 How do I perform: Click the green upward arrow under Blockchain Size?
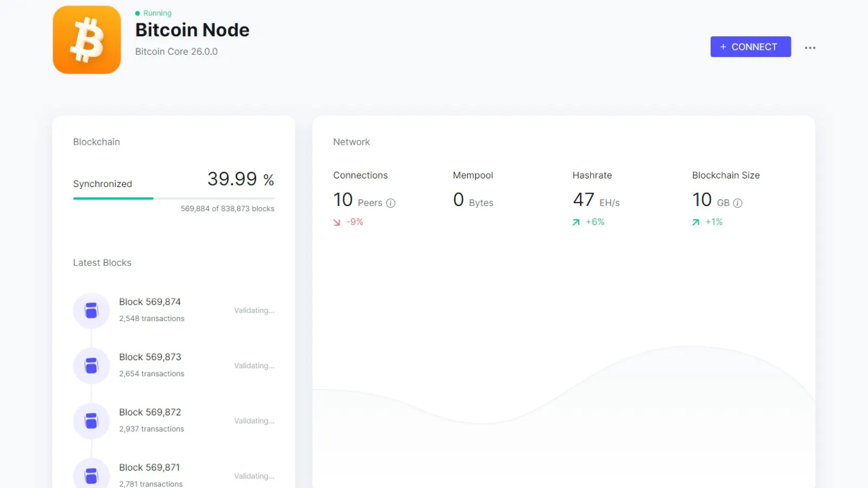click(x=696, y=222)
